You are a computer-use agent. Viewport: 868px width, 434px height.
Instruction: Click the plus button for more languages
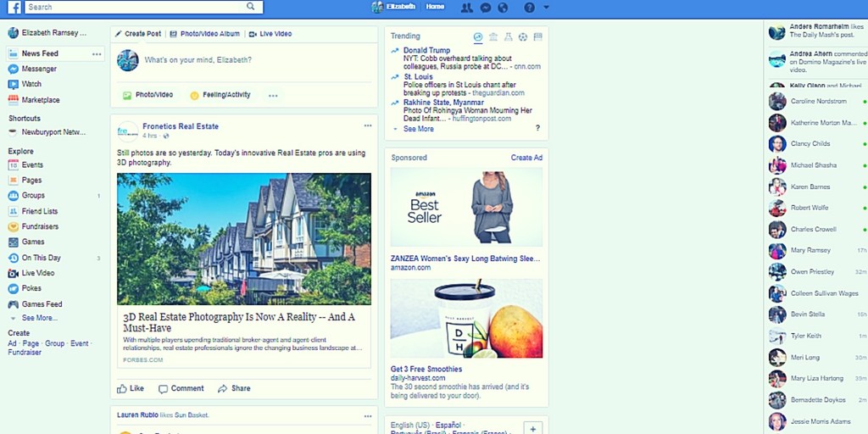point(533,429)
